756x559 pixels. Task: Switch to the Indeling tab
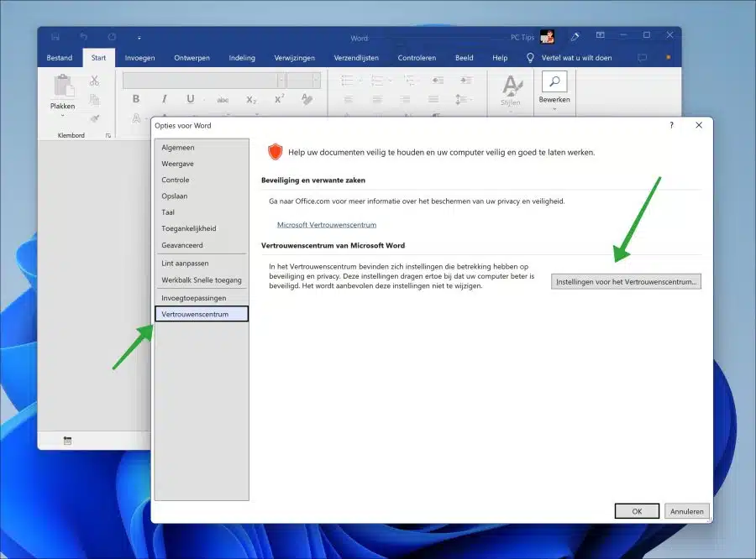242,58
